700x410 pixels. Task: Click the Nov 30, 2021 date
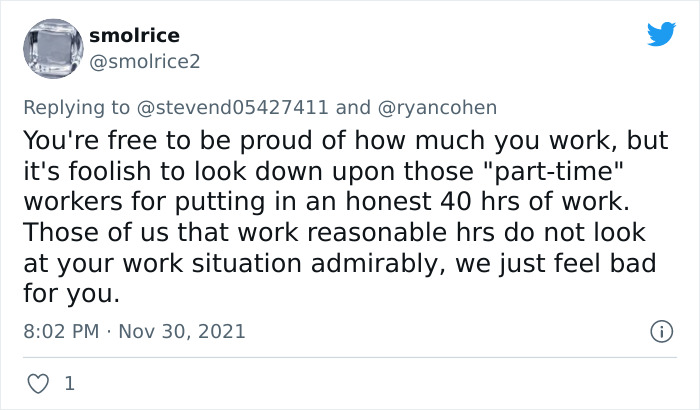coord(180,330)
